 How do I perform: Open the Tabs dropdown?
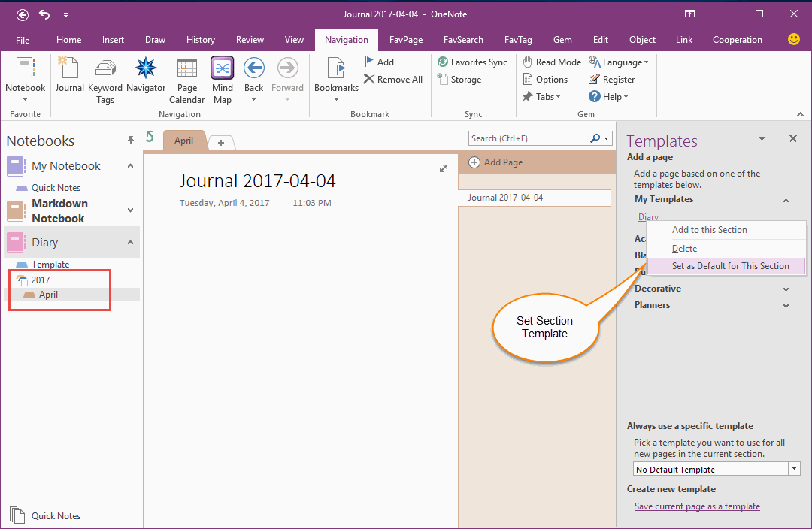tap(541, 96)
